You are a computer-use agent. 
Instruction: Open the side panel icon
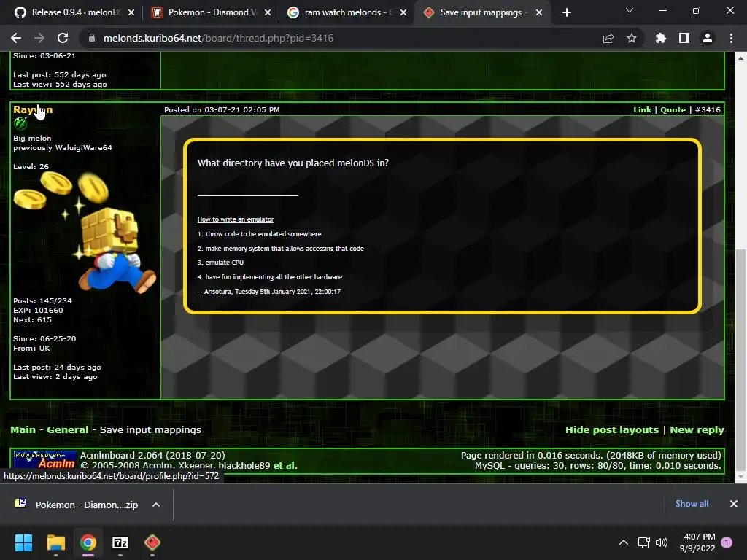[684, 38]
